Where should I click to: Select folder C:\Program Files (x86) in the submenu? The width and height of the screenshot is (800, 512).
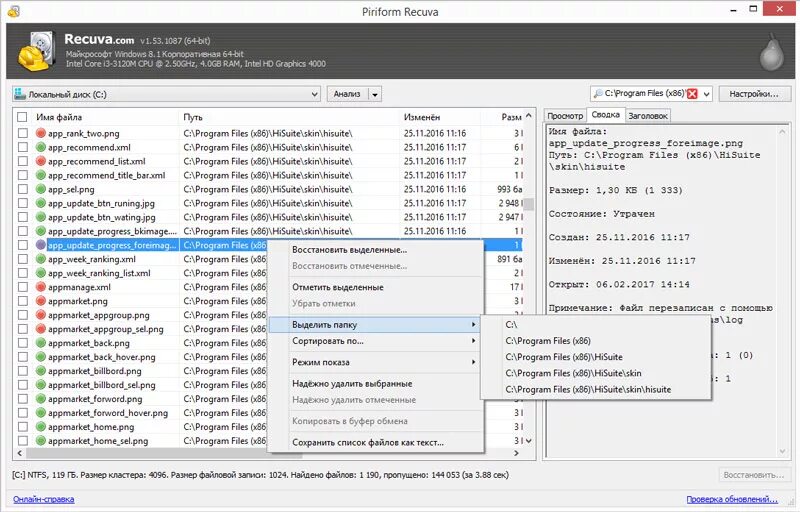pyautogui.click(x=596, y=341)
